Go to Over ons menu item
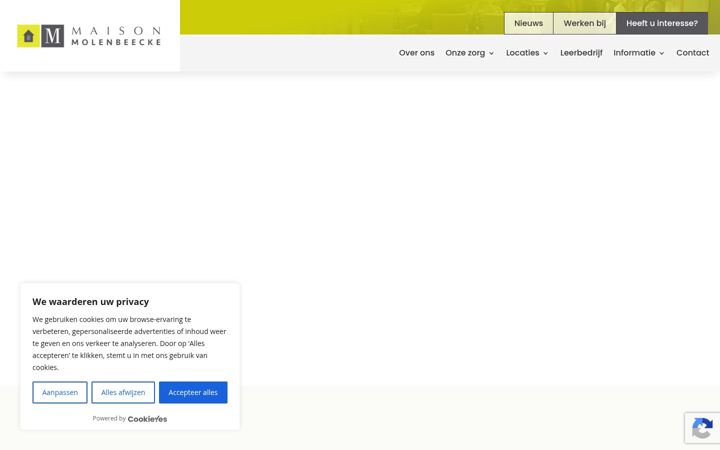Image resolution: width=720 pixels, height=450 pixels. [x=416, y=53]
